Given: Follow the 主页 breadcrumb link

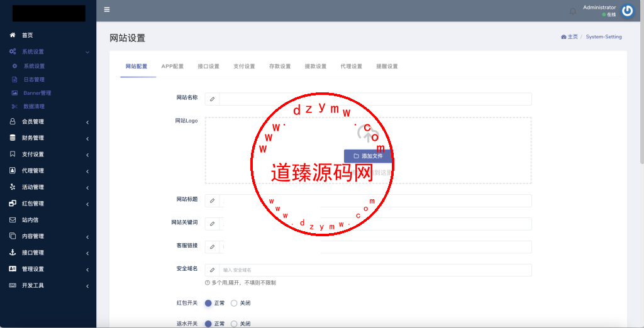Looking at the screenshot, I should point(572,37).
